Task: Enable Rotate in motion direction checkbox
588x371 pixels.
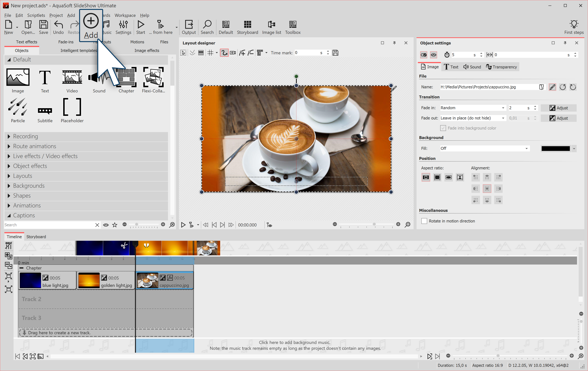Action: click(424, 221)
